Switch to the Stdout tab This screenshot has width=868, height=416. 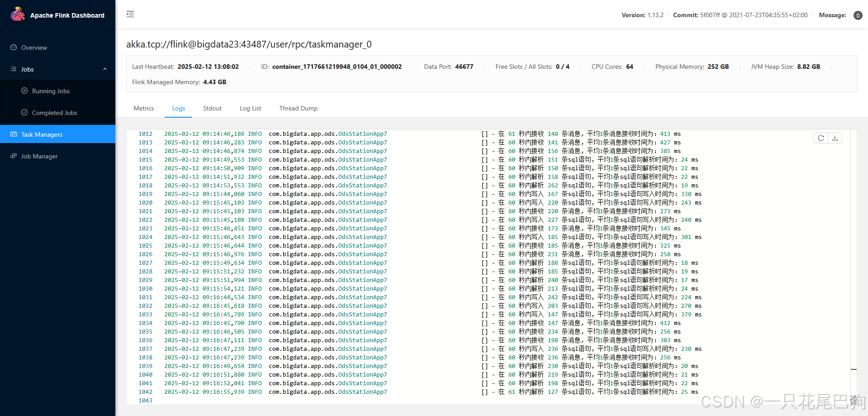point(212,108)
